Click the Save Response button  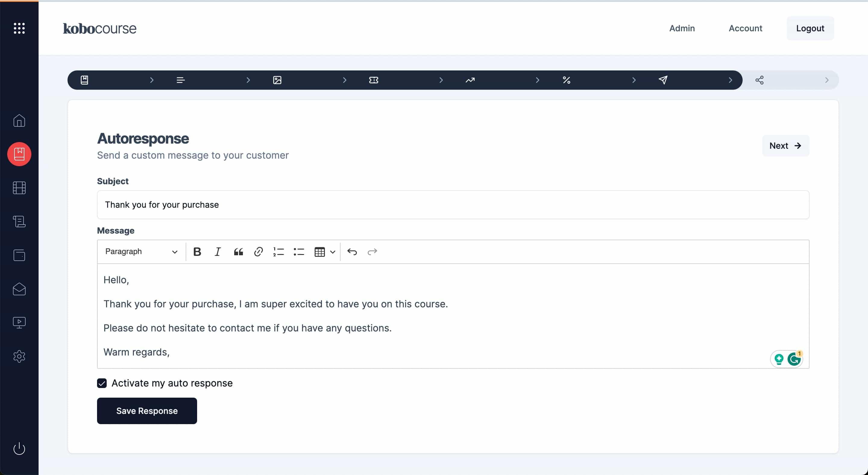(x=147, y=411)
